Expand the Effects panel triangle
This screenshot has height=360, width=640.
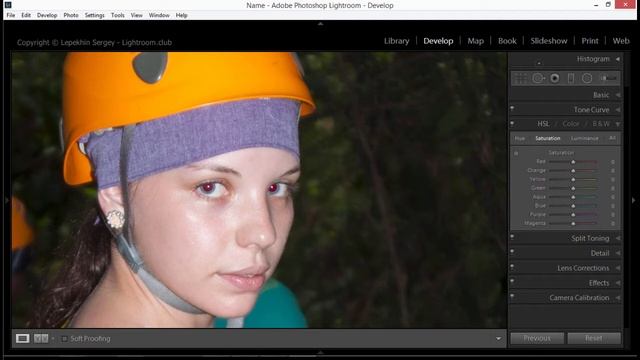click(618, 283)
